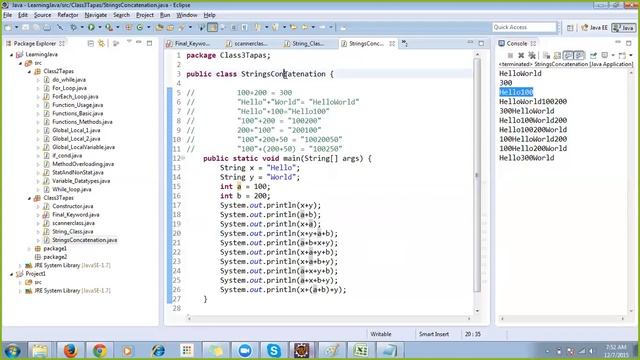The height and width of the screenshot is (360, 640).
Task: Toggle show console on standard error
Action: 579,55
